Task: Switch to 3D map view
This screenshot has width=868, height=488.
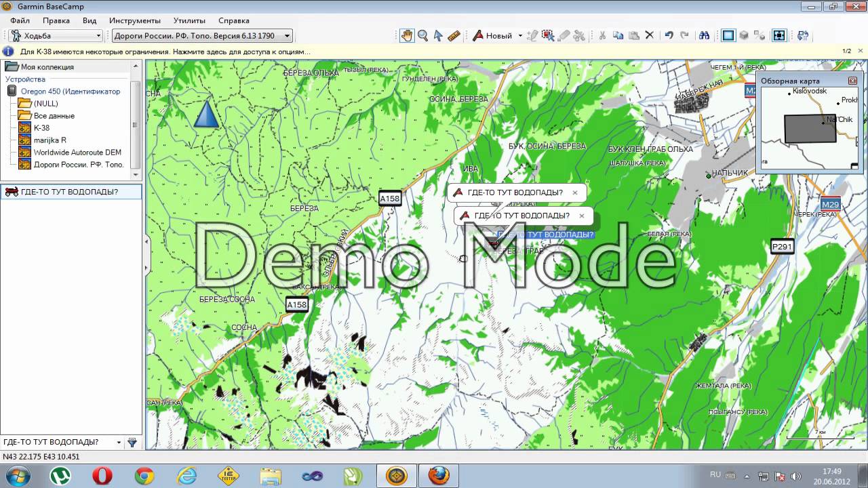Action: tap(744, 35)
